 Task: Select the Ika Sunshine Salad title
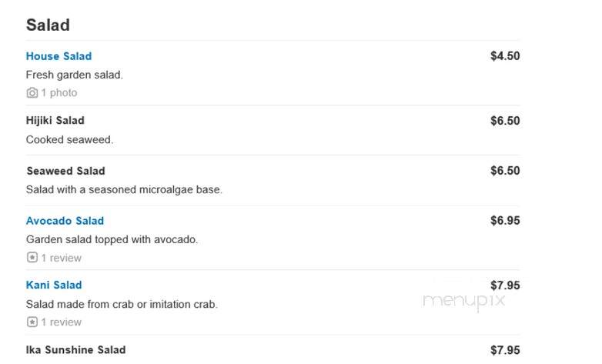click(x=75, y=350)
